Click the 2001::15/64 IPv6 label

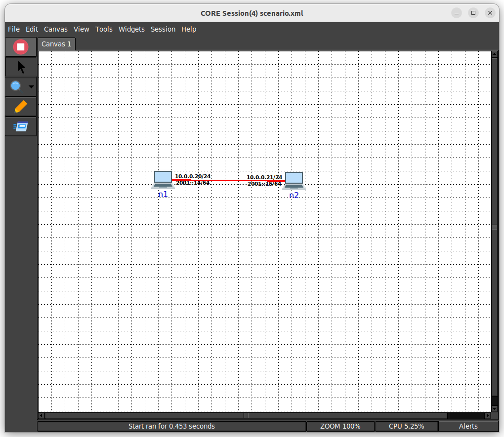(x=264, y=184)
